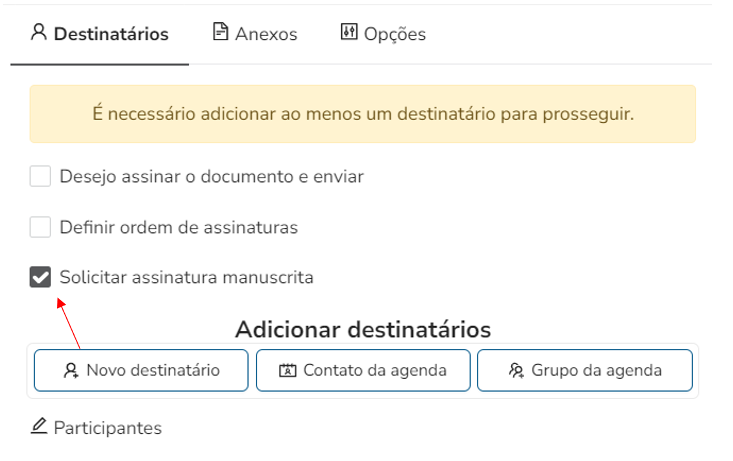Select the Destinatários tab label
Viewport: 733px width, 461px height.
(111, 34)
